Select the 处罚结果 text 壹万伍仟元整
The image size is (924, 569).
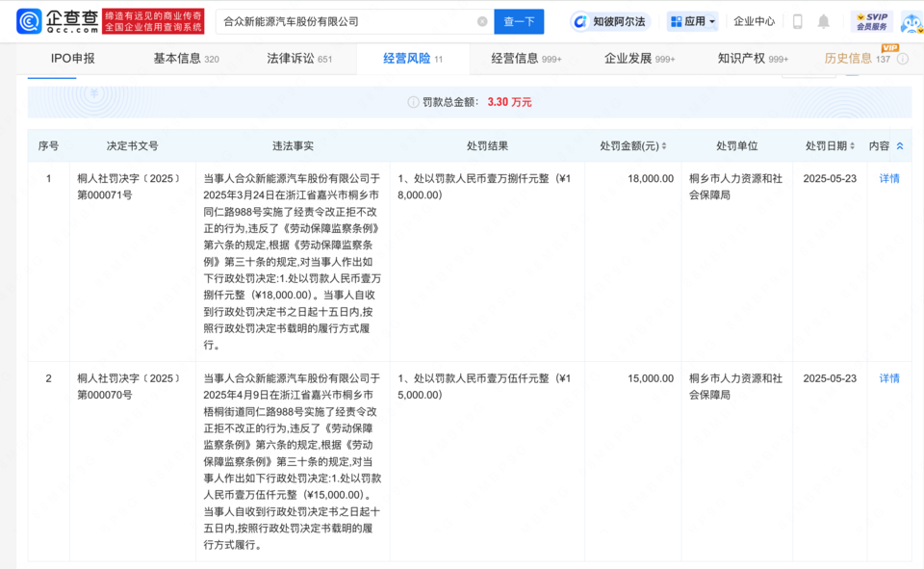tap(484, 386)
